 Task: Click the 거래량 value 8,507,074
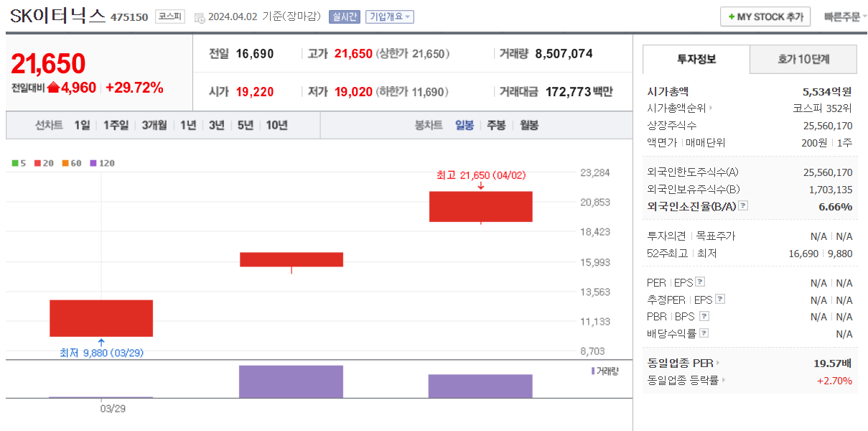tap(564, 53)
